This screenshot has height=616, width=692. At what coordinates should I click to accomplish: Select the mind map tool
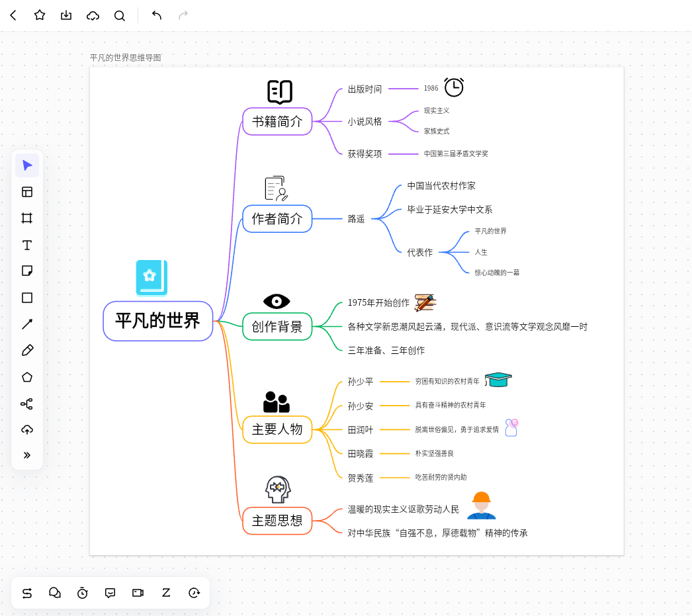[x=27, y=404]
